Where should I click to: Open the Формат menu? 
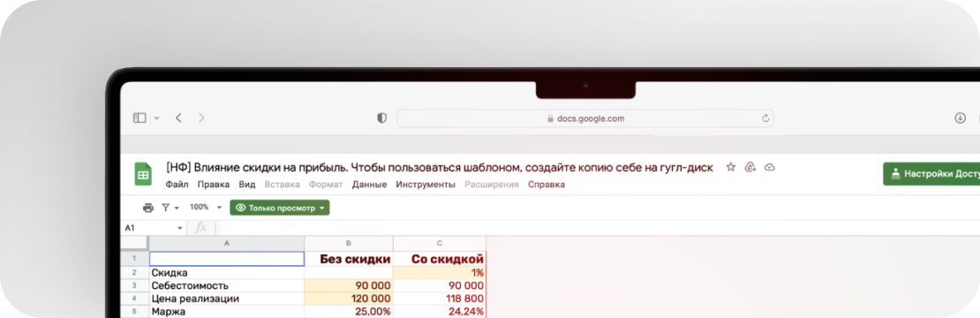tap(326, 185)
